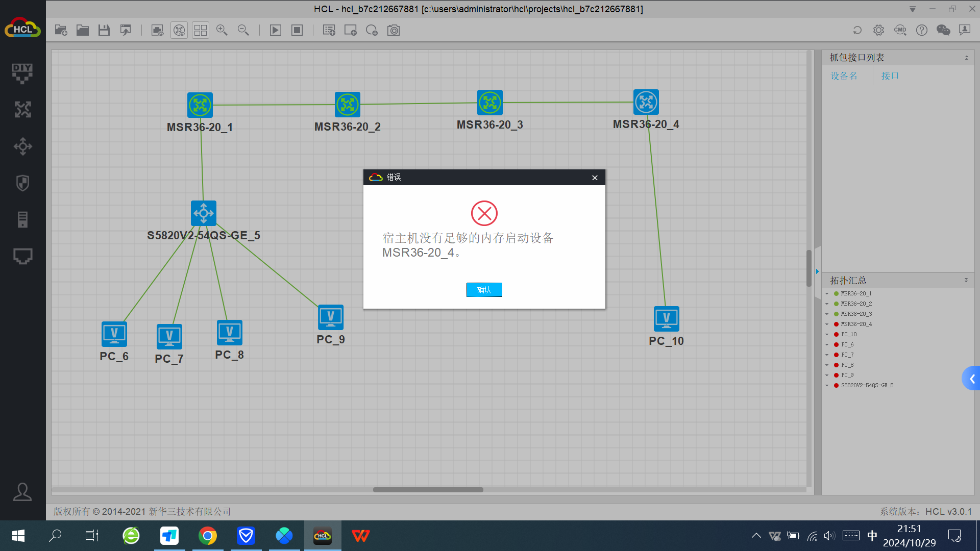
Task: Click the screenshot camera toolbar icon
Action: [394, 30]
